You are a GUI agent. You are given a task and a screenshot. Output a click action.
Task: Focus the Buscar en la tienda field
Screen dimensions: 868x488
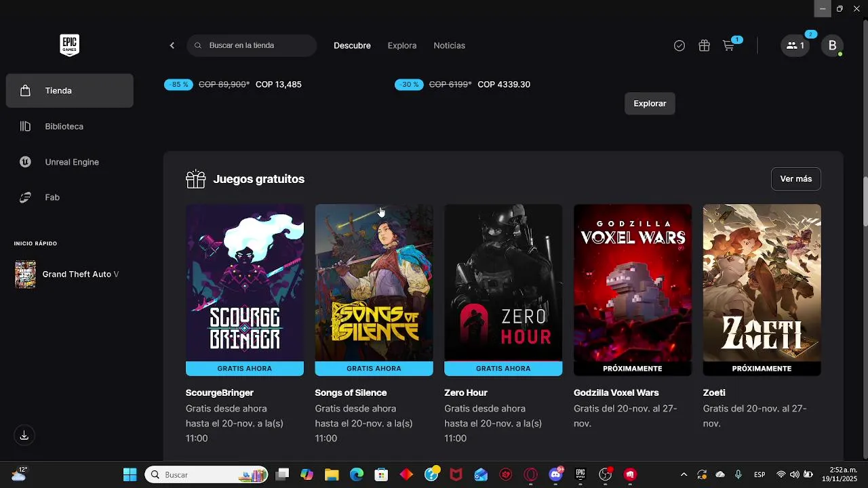point(252,45)
